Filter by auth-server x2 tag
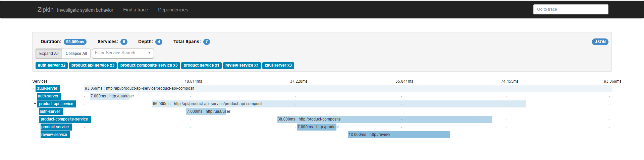Viewport: 644px width, 160px height. pyautogui.click(x=52, y=65)
